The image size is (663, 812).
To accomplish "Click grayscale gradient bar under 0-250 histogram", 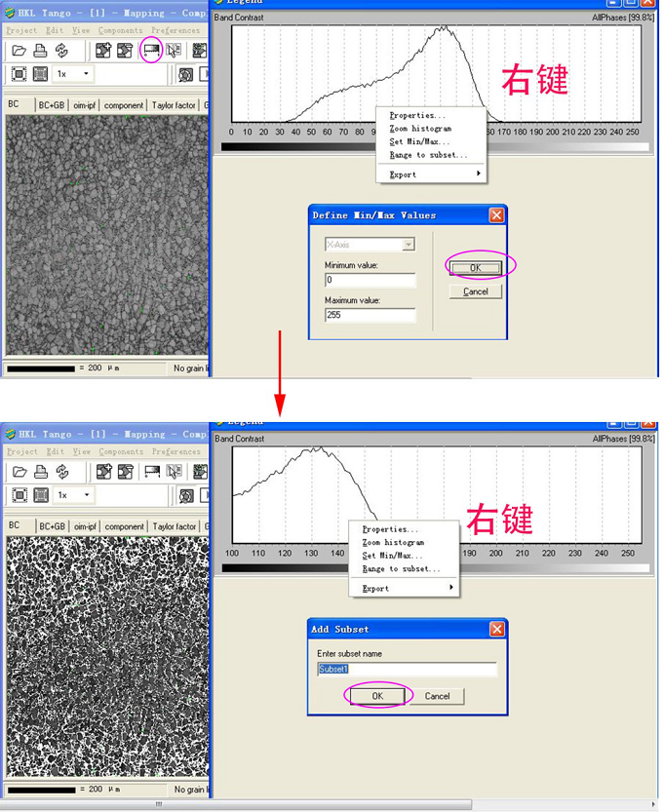I will point(435,147).
